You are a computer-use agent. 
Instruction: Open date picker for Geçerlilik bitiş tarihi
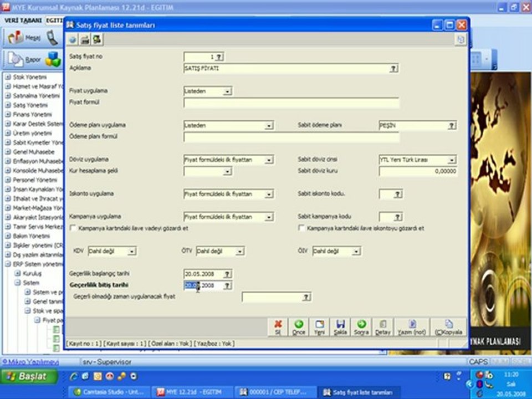(227, 285)
